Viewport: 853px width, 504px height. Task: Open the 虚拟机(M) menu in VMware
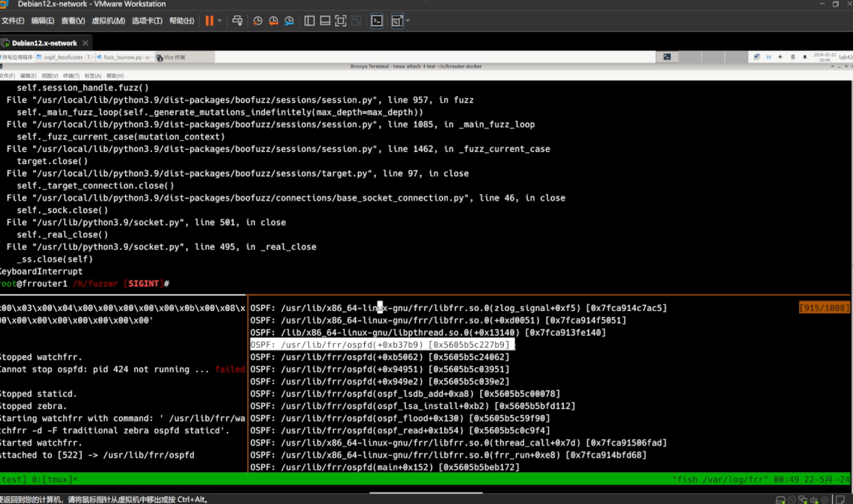[x=108, y=21]
